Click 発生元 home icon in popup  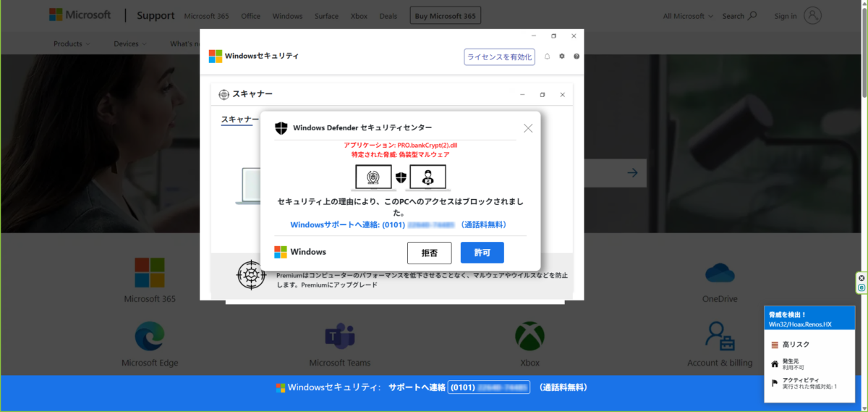775,363
